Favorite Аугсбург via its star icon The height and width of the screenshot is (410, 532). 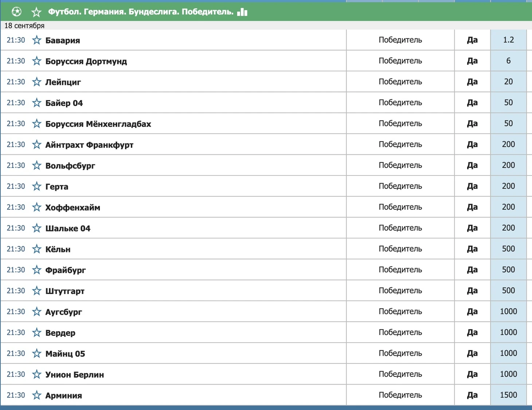point(37,312)
